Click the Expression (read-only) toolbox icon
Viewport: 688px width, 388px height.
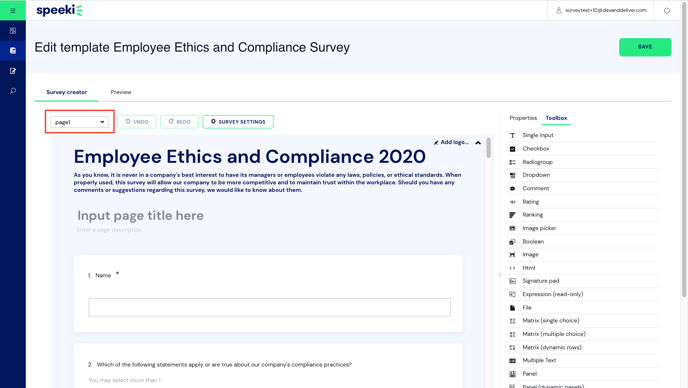point(512,294)
